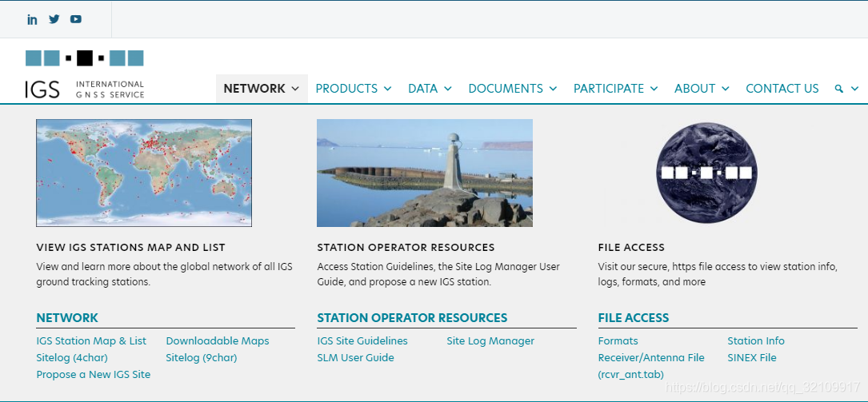Open the PARTICIPATE menu item
This screenshot has height=402, width=868.
pyautogui.click(x=609, y=89)
